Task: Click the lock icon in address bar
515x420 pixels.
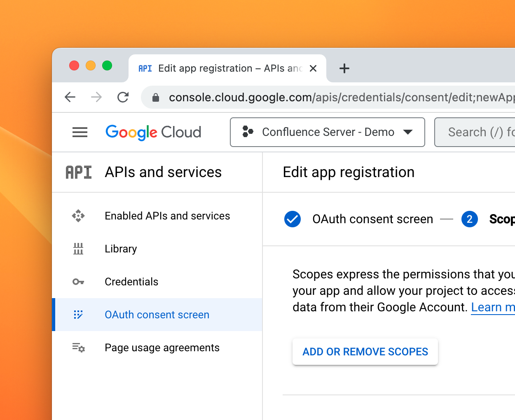Action: pyautogui.click(x=156, y=98)
